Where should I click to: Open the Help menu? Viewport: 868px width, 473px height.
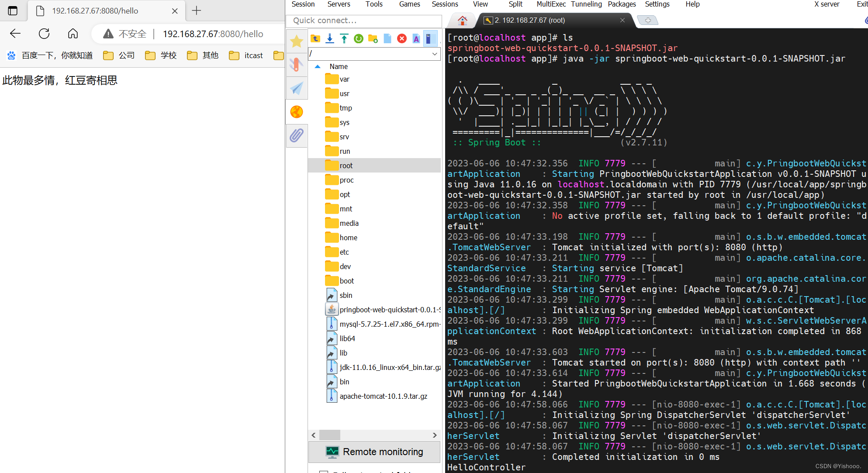click(x=693, y=4)
